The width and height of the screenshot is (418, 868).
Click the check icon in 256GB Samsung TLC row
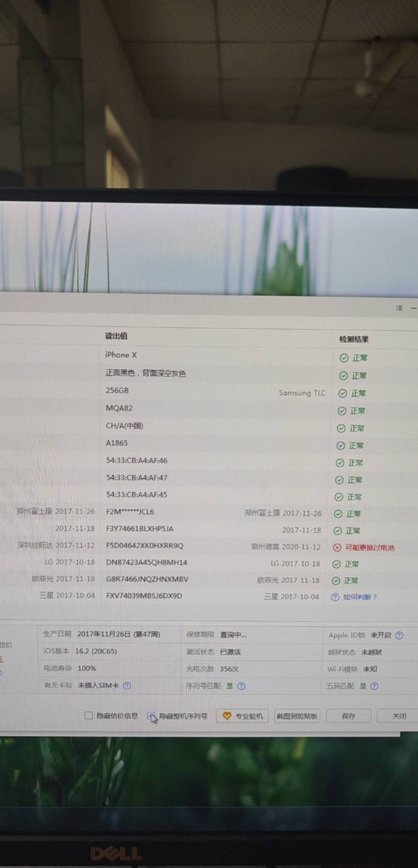coord(342,393)
